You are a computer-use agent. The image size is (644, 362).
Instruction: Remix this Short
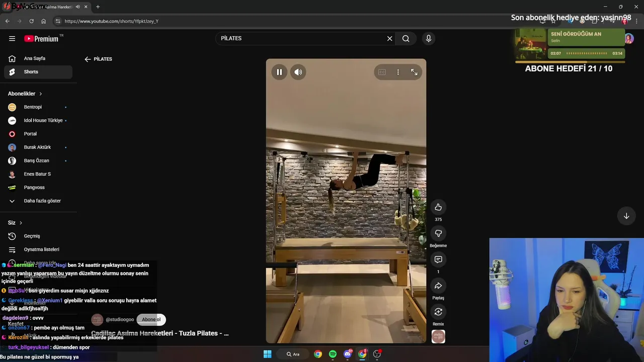pos(438,312)
